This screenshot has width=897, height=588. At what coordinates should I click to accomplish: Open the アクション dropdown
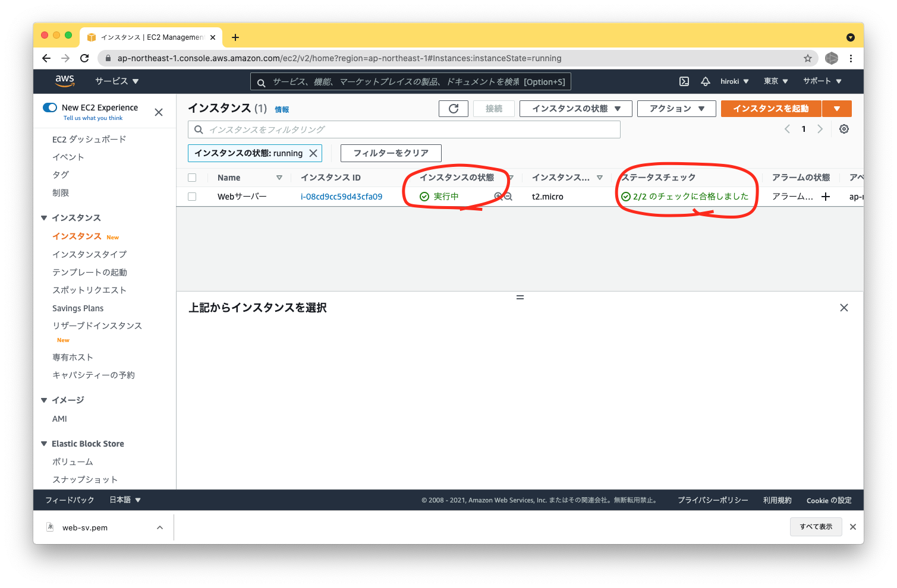click(676, 109)
